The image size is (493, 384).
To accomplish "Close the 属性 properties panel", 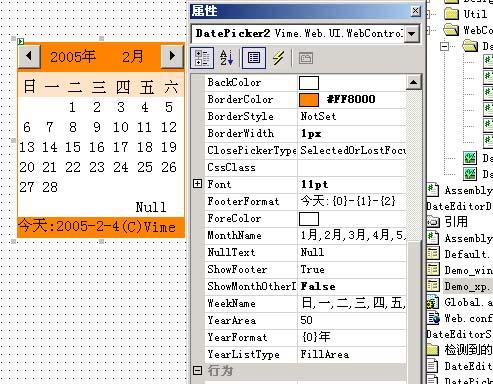I will point(415,11).
